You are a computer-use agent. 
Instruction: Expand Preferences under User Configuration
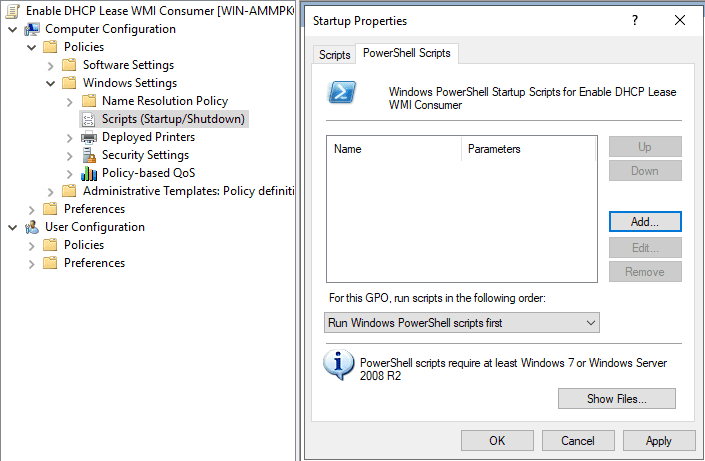click(x=31, y=264)
